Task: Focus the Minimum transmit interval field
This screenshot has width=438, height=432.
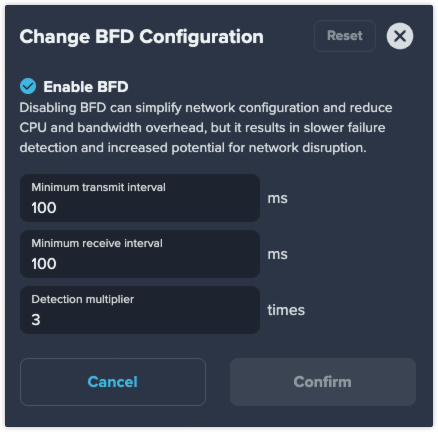Action: [140, 198]
